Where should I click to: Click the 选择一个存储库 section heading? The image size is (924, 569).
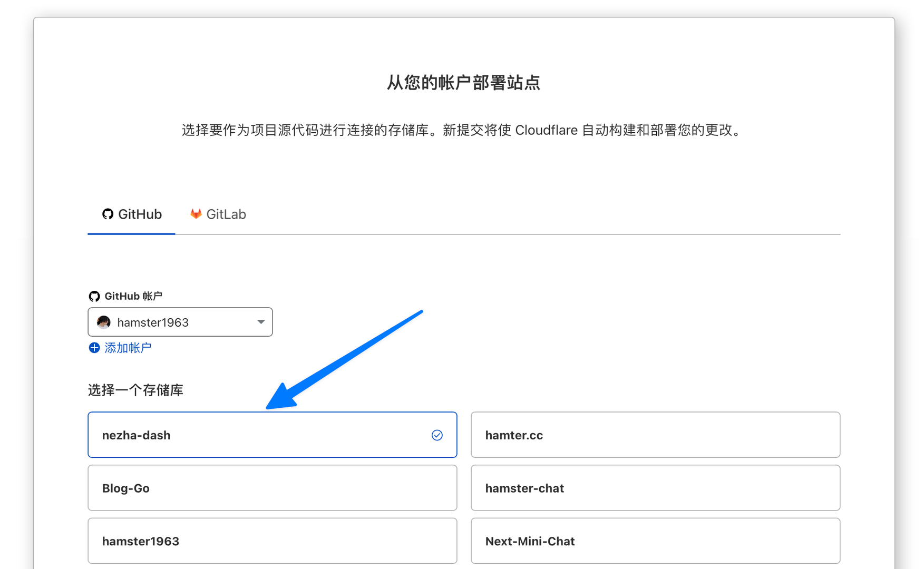tap(135, 390)
